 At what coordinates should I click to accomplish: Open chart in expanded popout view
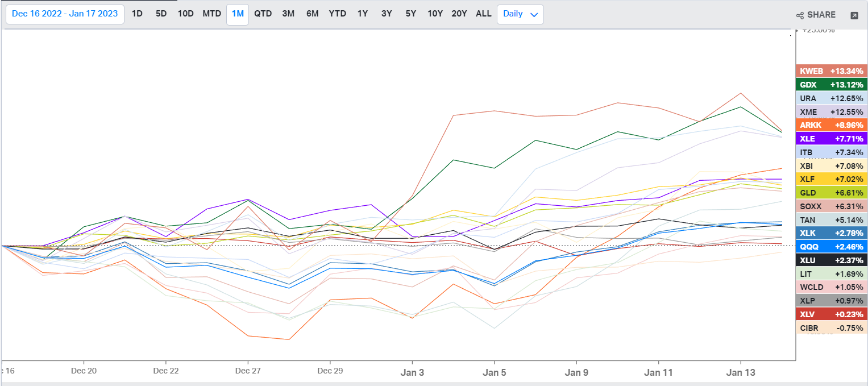pyautogui.click(x=854, y=15)
